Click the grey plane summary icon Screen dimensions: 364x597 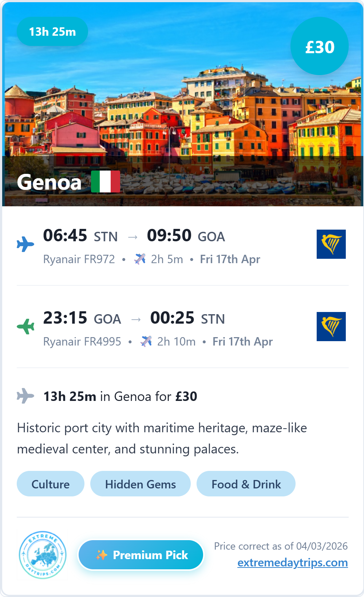25,396
